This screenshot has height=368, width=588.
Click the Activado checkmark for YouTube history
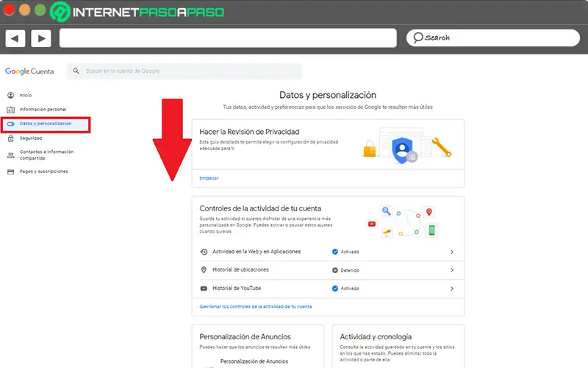click(335, 289)
